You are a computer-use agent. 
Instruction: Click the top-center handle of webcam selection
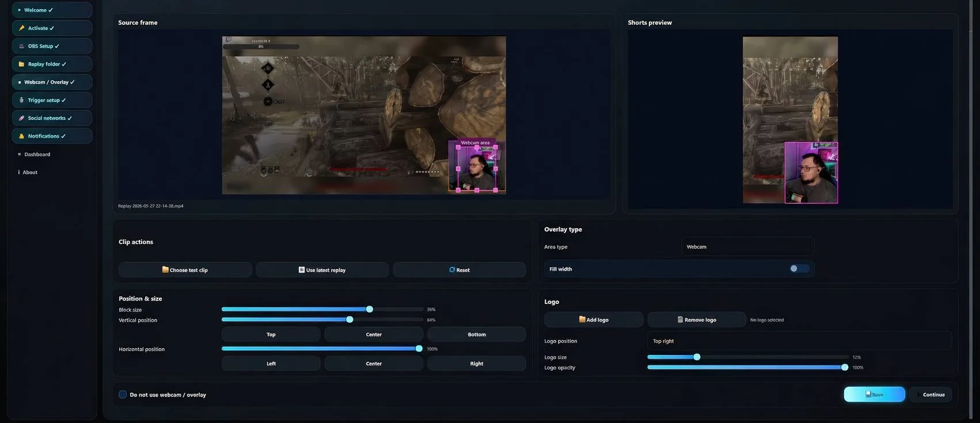477,147
